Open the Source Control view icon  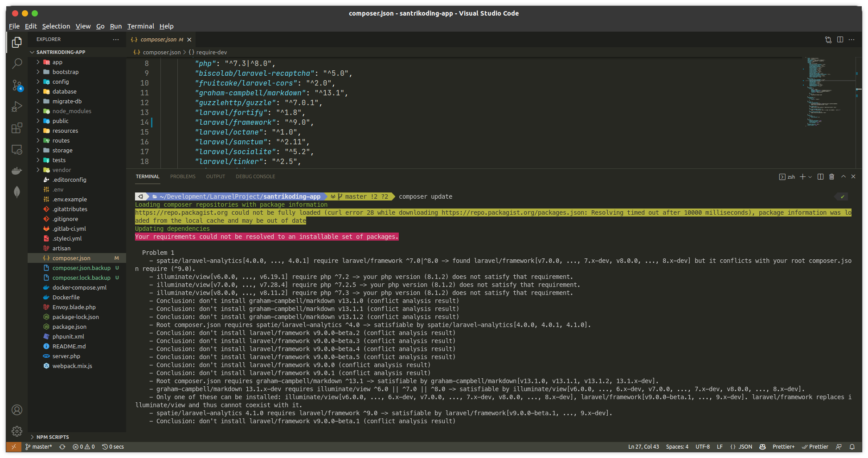tap(17, 85)
